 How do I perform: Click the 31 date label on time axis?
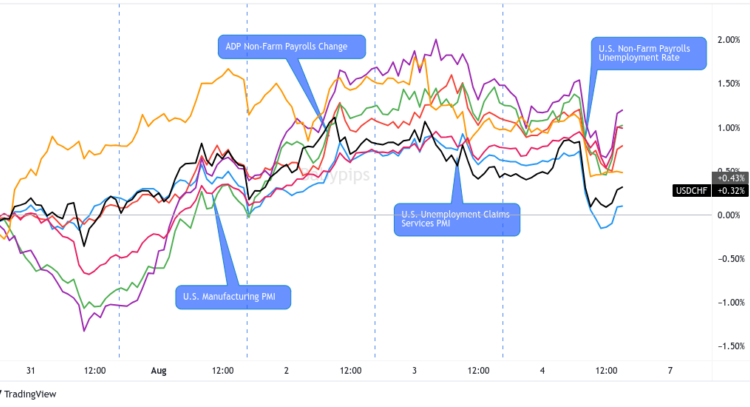(31, 370)
